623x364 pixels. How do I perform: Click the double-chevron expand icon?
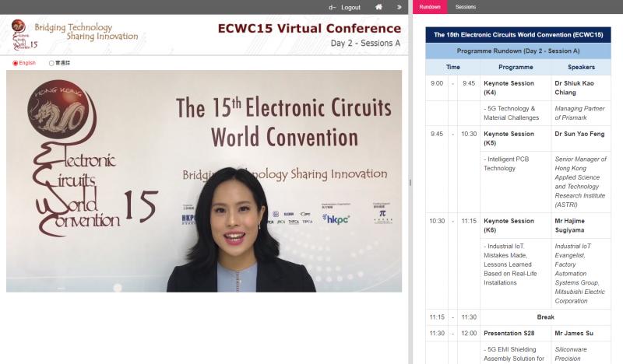coord(399,7)
